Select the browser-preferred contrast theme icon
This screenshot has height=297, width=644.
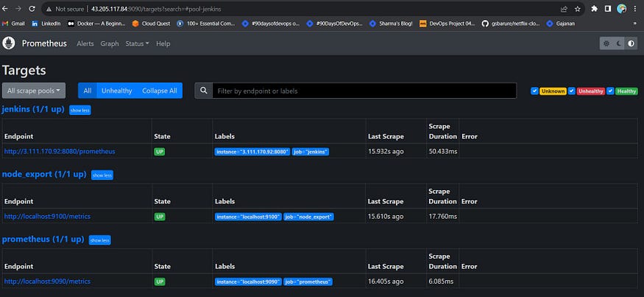pyautogui.click(x=631, y=43)
